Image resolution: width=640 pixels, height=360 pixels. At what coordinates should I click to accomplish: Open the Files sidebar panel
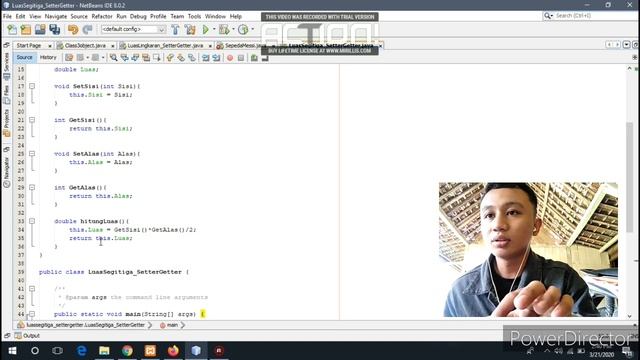tap(7, 95)
